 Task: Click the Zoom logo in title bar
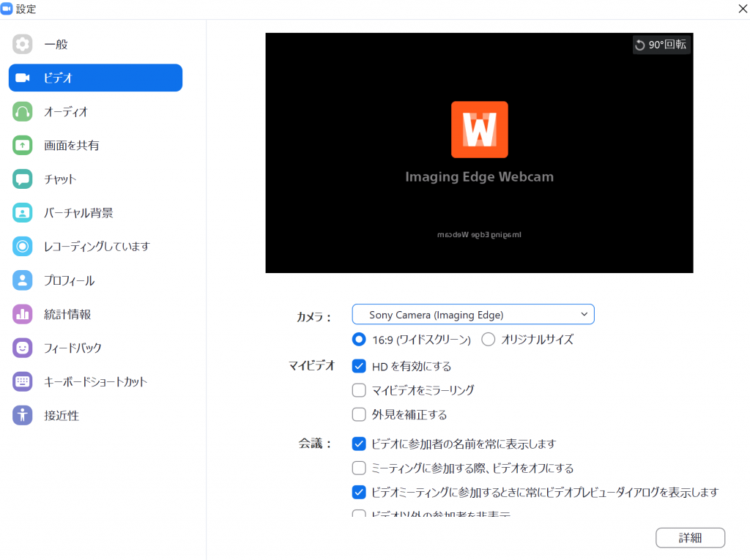tap(7, 9)
